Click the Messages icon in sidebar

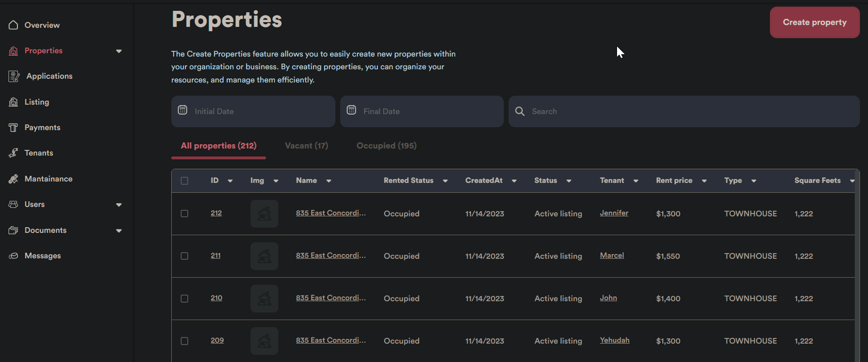[13, 255]
